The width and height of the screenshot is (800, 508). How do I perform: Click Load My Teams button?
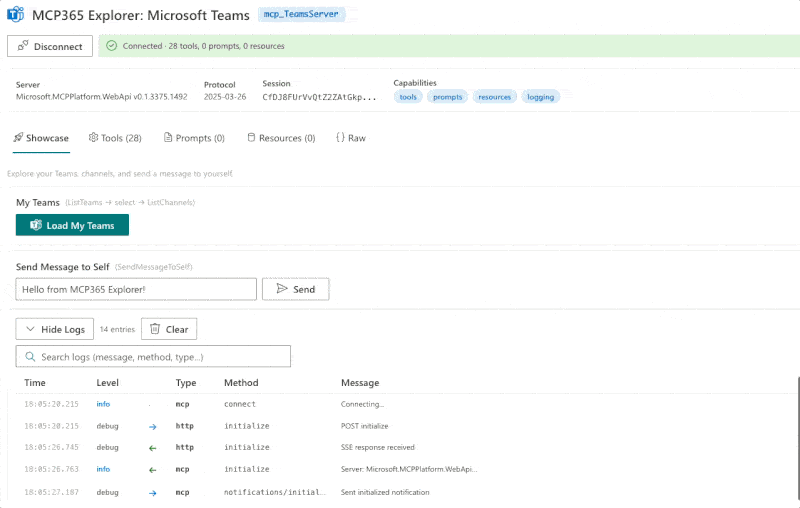coord(72,225)
